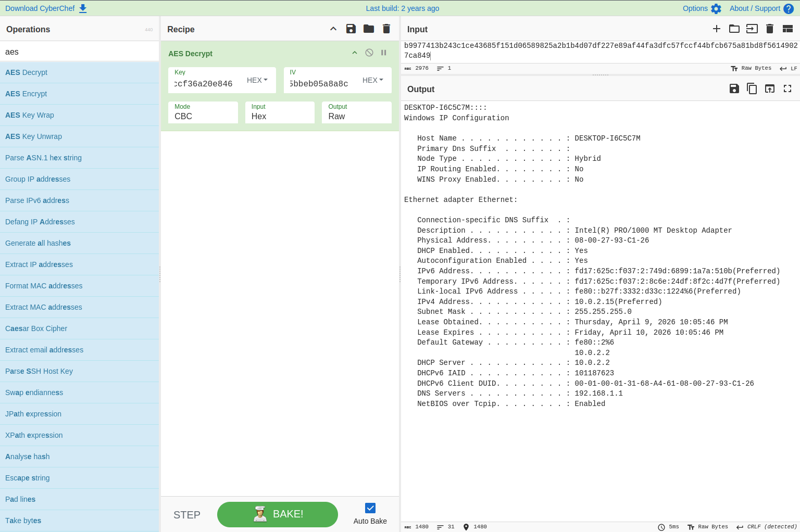
Task: Select Analyse hash operation
Action: click(79, 457)
